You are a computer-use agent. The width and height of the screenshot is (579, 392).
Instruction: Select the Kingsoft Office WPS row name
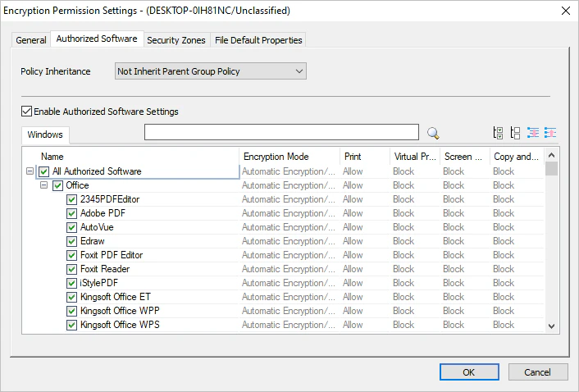coord(120,325)
